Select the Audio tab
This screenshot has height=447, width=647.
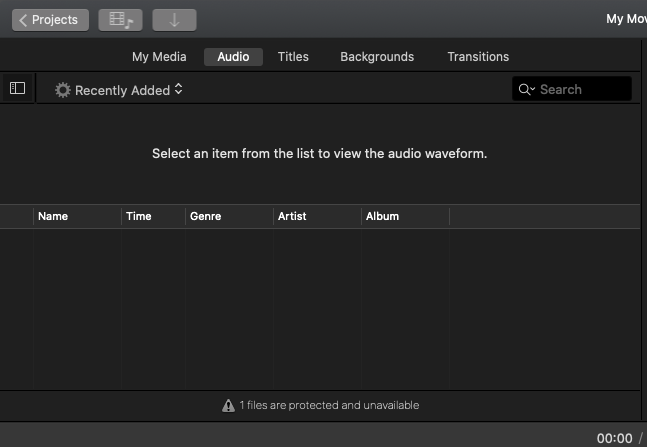click(x=233, y=57)
